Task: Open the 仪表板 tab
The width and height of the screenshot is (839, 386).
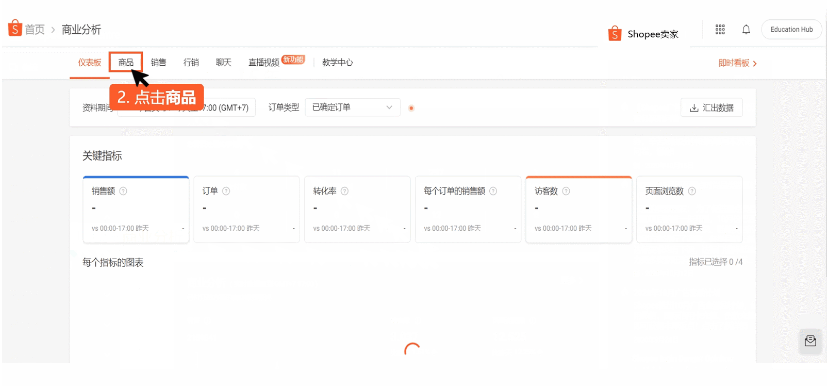Action: (89, 63)
